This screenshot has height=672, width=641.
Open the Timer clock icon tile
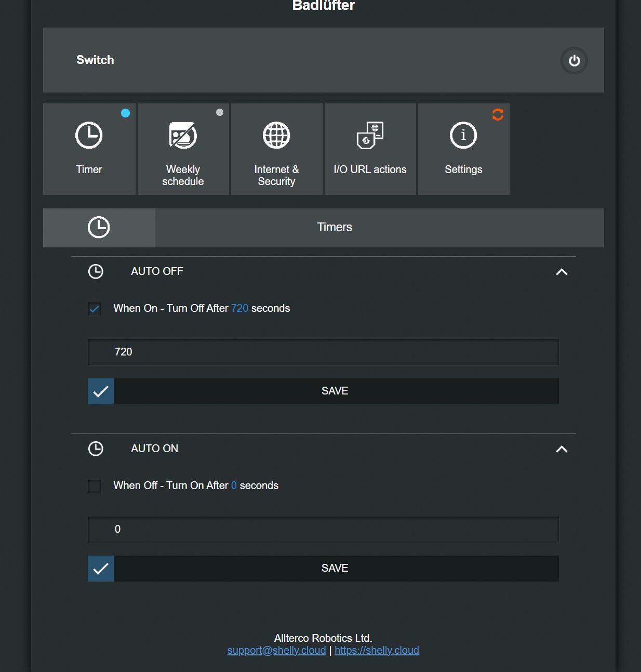click(x=89, y=136)
